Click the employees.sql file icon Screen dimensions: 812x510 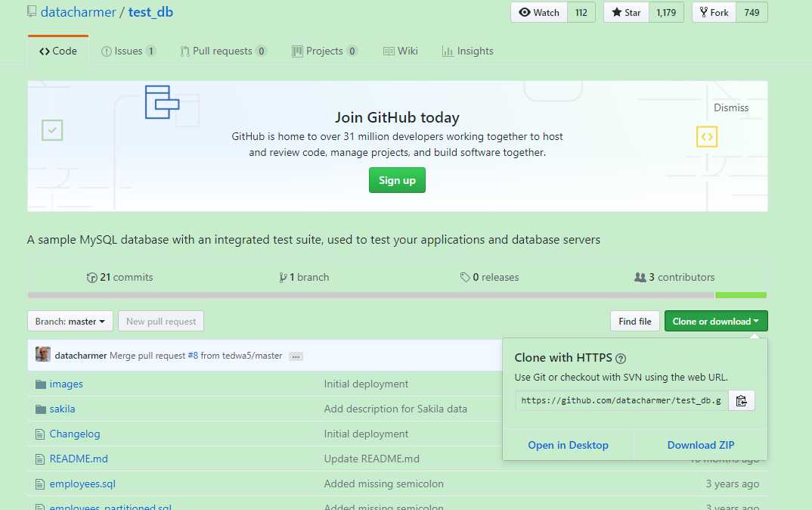coord(40,484)
